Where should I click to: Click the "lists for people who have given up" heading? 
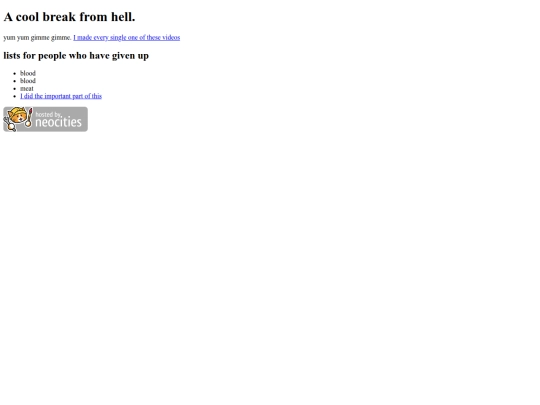tap(76, 55)
